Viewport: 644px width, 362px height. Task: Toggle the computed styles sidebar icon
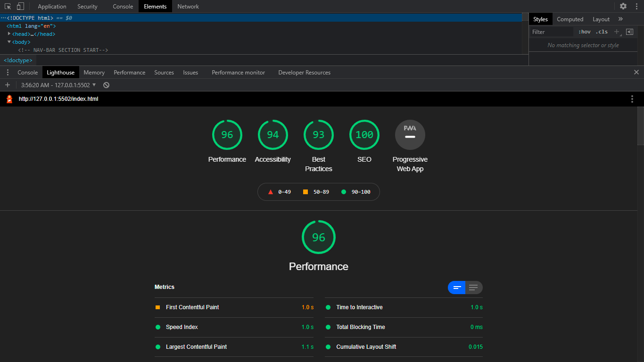click(x=629, y=32)
